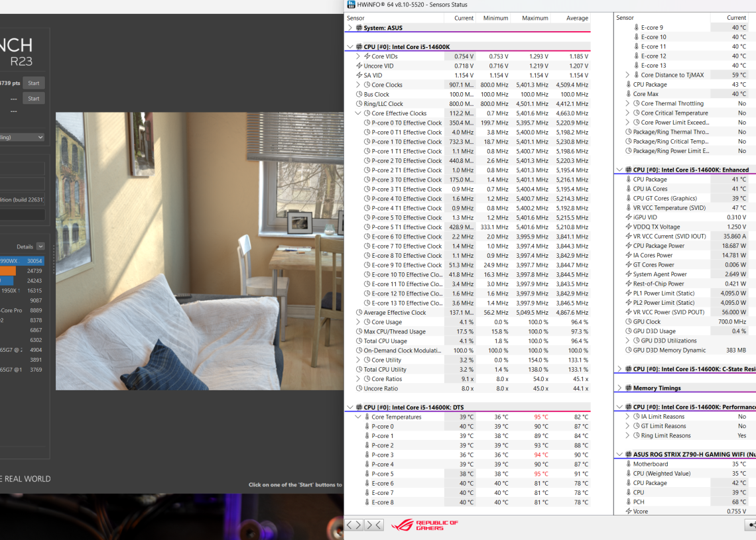The image size is (756, 540).
Task: Click the lightning icon beside VDDQ TX Voltage
Action: (x=629, y=227)
